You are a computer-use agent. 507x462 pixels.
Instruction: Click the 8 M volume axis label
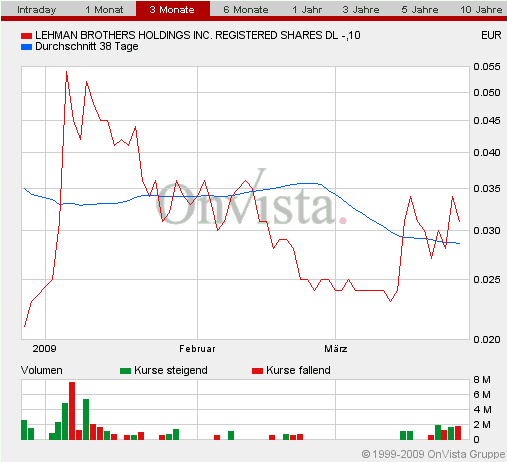pyautogui.click(x=482, y=380)
